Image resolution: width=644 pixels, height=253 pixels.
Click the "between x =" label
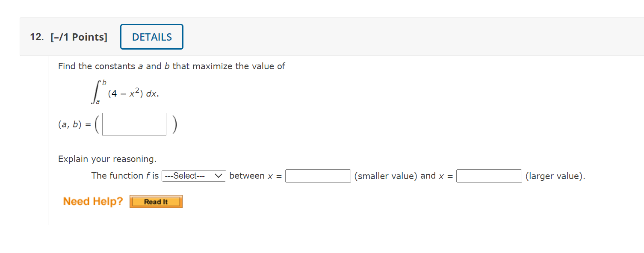(x=256, y=176)
